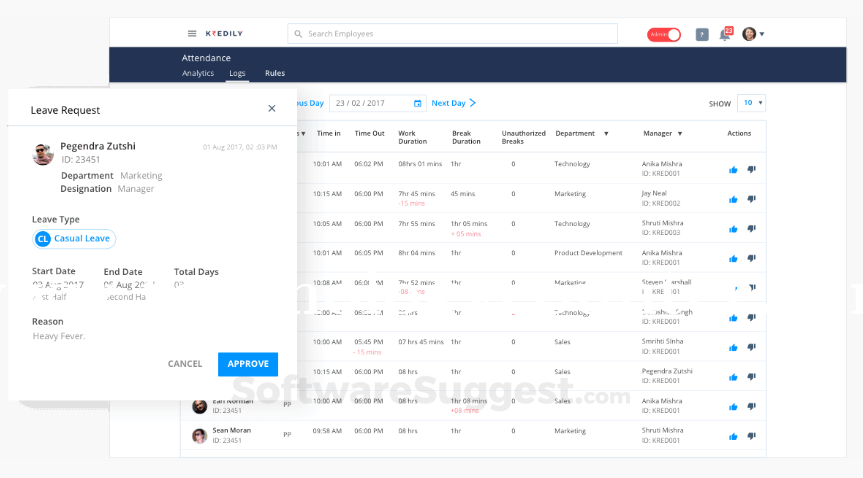Thumbs down the Pegendra Zutshi manager row
Screen dimensions: 863x478
click(752, 377)
